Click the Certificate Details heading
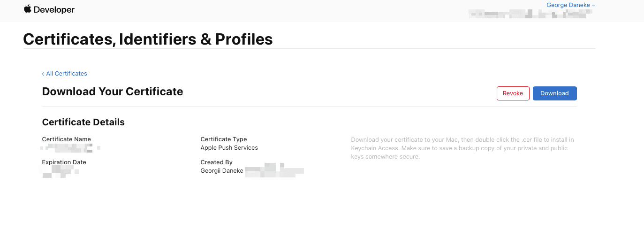Viewport: 644px width, 230px height. 83,122
